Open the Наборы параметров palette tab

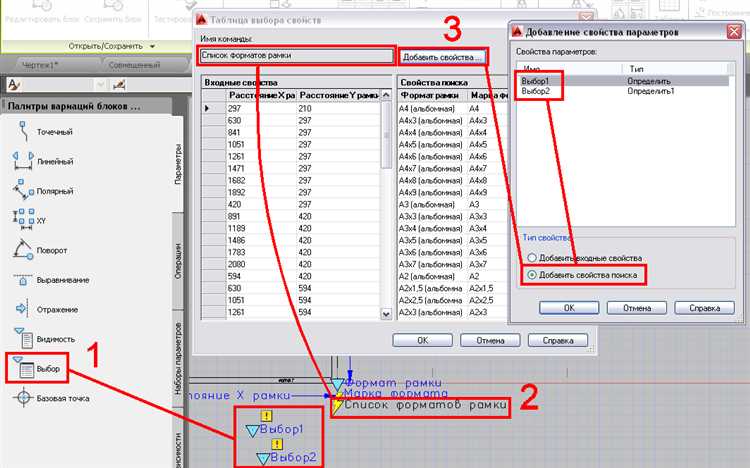(177, 358)
